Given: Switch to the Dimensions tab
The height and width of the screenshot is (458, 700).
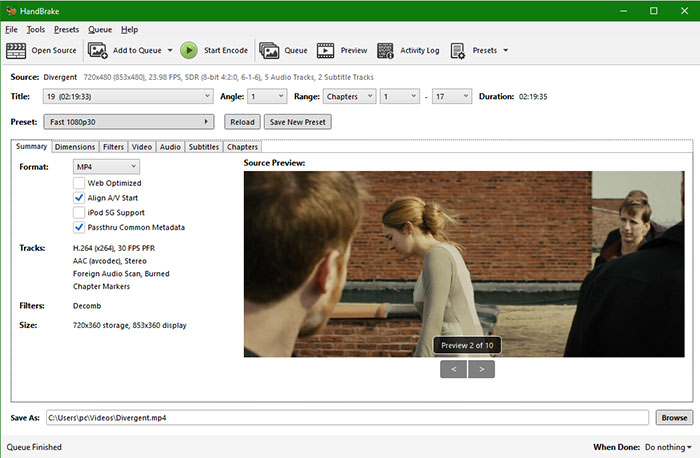Looking at the screenshot, I should (x=75, y=147).
